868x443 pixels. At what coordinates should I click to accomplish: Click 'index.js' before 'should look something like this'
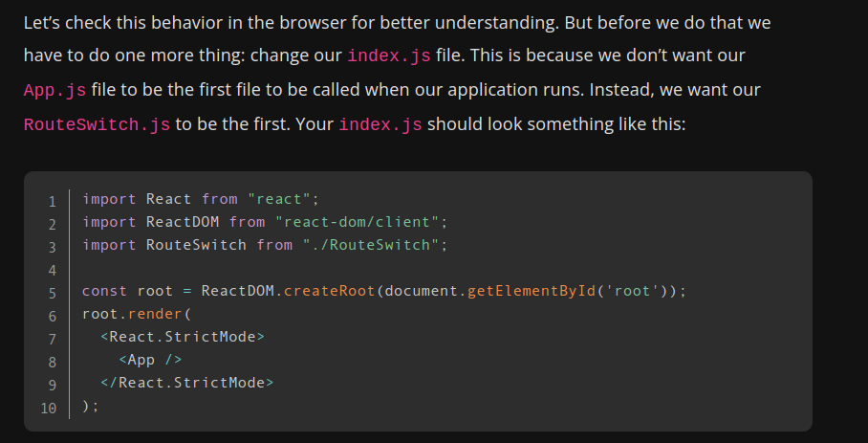pos(380,125)
